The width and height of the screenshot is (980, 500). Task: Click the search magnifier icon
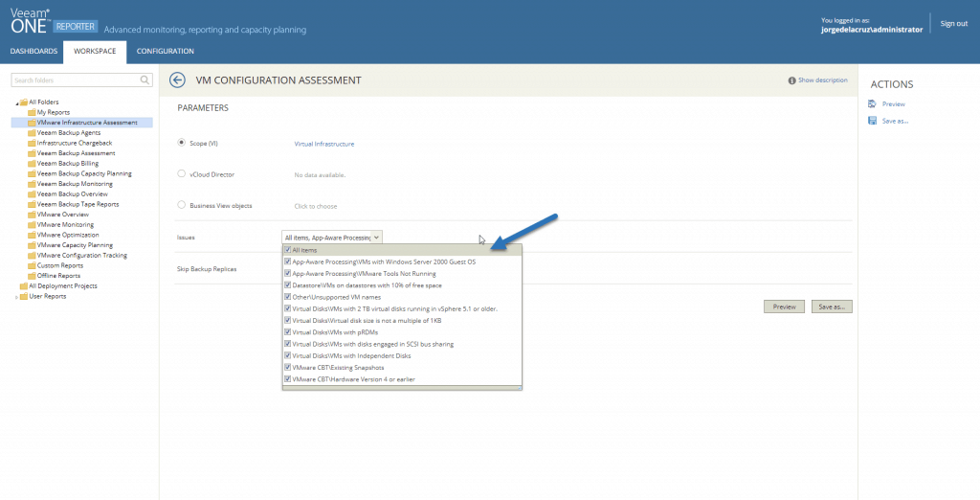[145, 80]
